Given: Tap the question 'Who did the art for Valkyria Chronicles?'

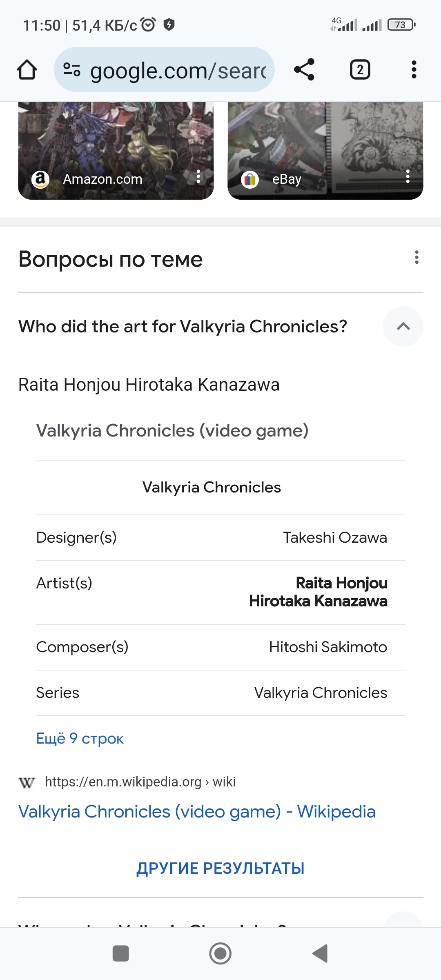Looking at the screenshot, I should coord(183,326).
